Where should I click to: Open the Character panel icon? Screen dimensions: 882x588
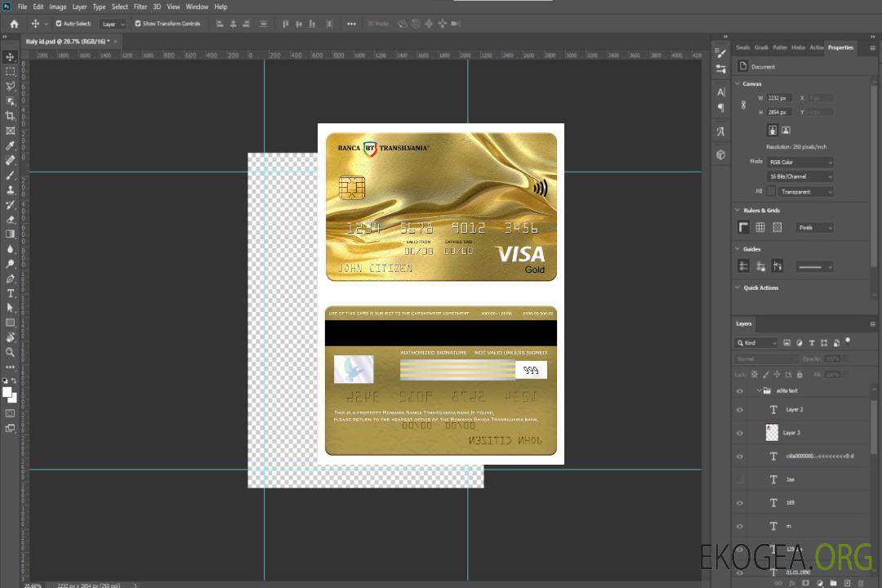(x=720, y=92)
